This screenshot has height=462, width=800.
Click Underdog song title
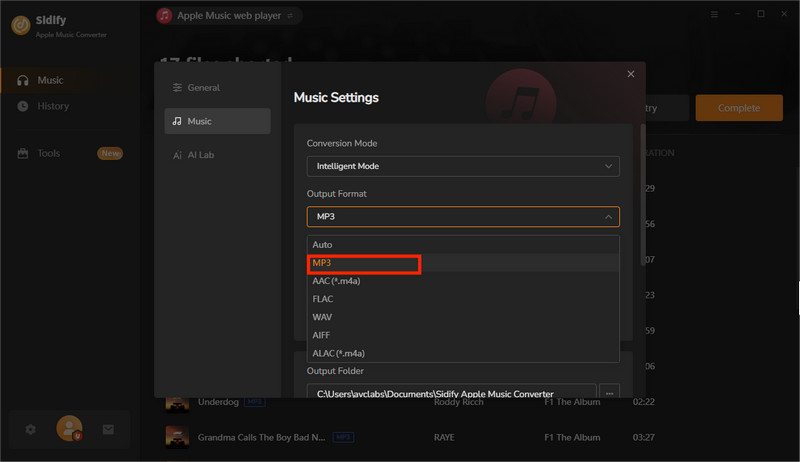218,402
